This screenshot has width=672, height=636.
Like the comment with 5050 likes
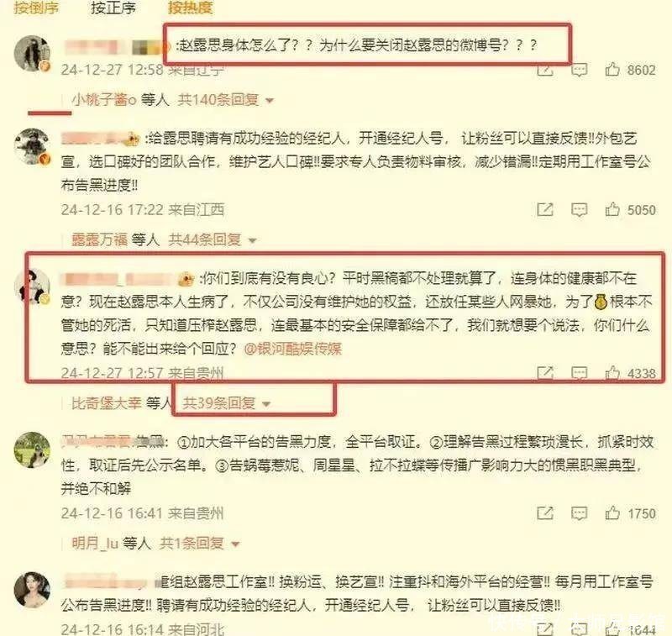click(x=612, y=209)
